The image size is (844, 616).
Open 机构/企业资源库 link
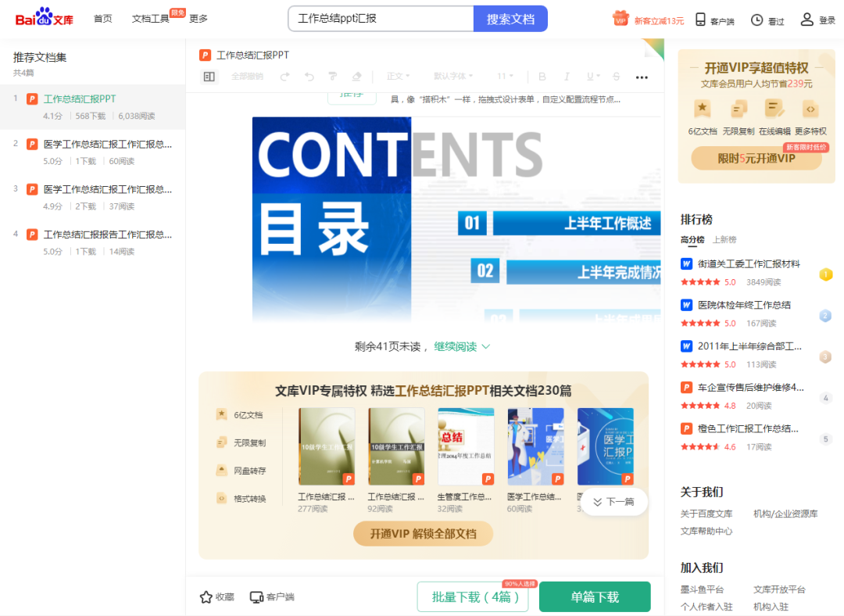coord(785,514)
